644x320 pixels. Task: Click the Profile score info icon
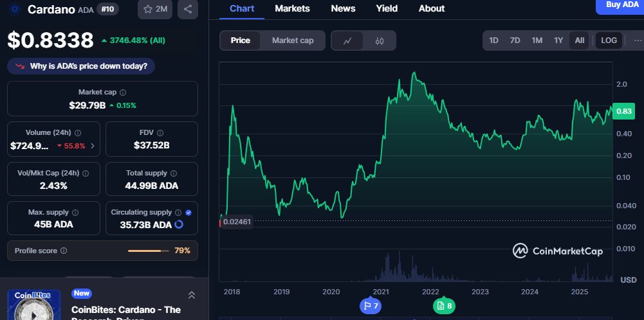63,251
